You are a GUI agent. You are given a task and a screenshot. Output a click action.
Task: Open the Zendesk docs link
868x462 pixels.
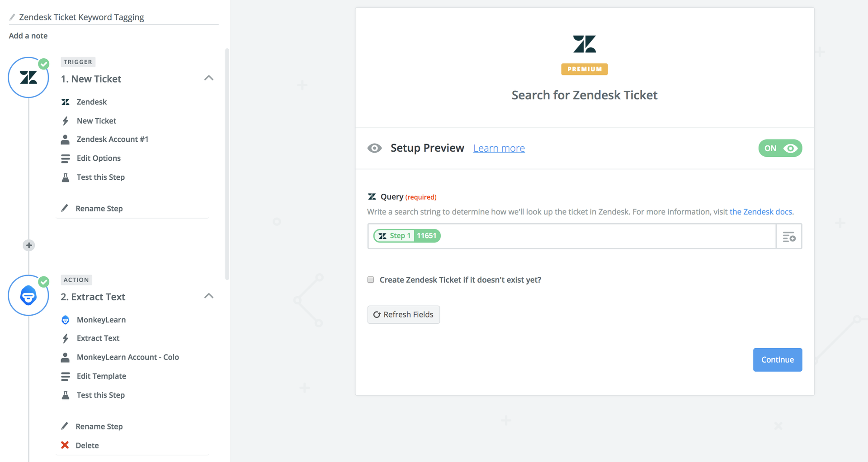click(760, 212)
